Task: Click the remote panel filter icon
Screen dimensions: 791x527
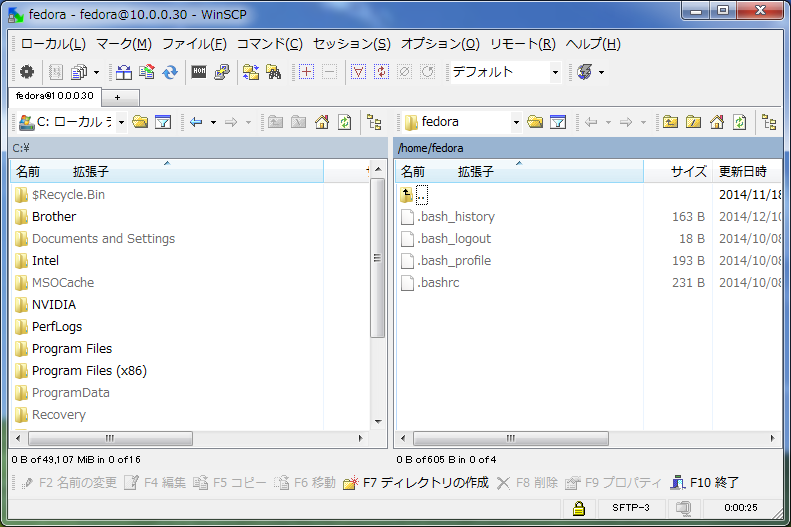Action: [558, 122]
